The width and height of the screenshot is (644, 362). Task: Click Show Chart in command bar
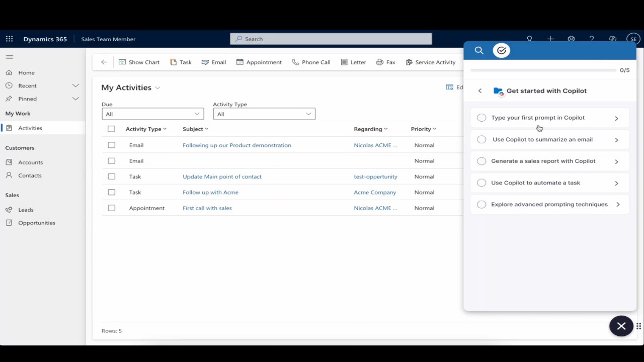click(139, 62)
